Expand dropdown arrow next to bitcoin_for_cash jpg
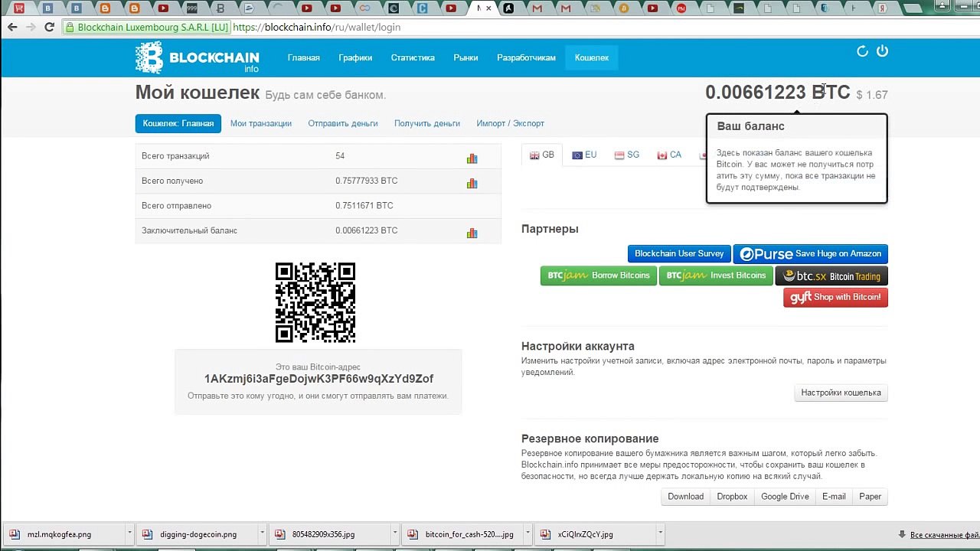 click(528, 534)
